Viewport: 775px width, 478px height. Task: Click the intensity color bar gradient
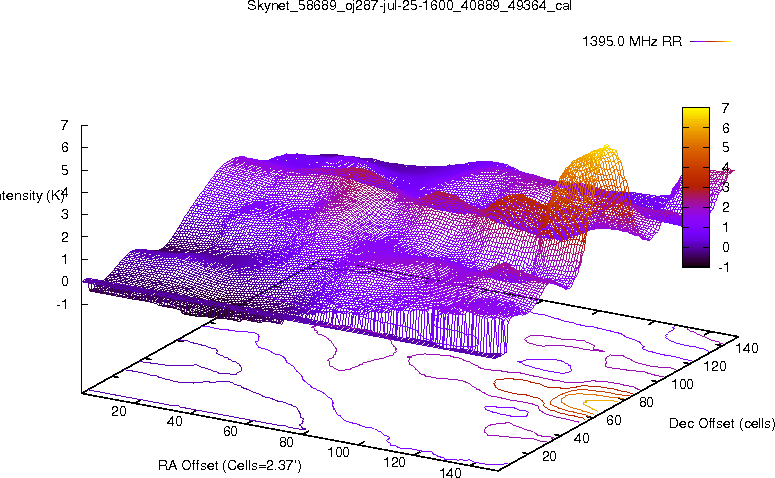click(695, 187)
